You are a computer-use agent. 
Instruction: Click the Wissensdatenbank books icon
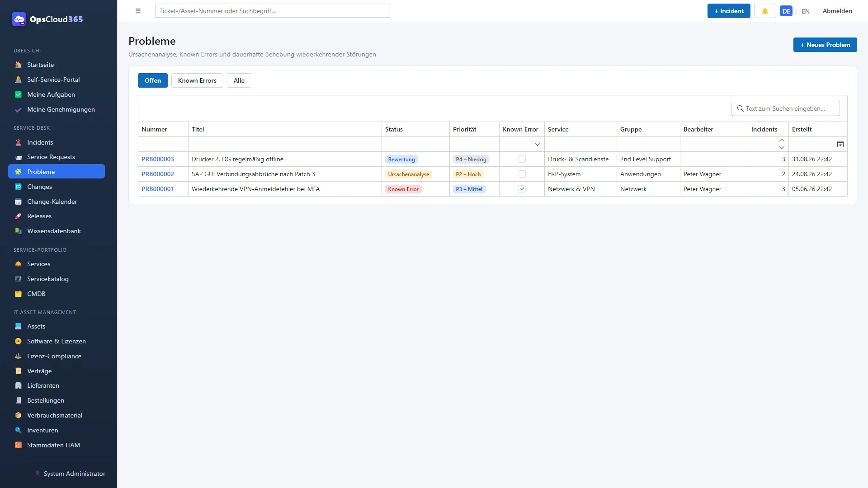coord(18,231)
